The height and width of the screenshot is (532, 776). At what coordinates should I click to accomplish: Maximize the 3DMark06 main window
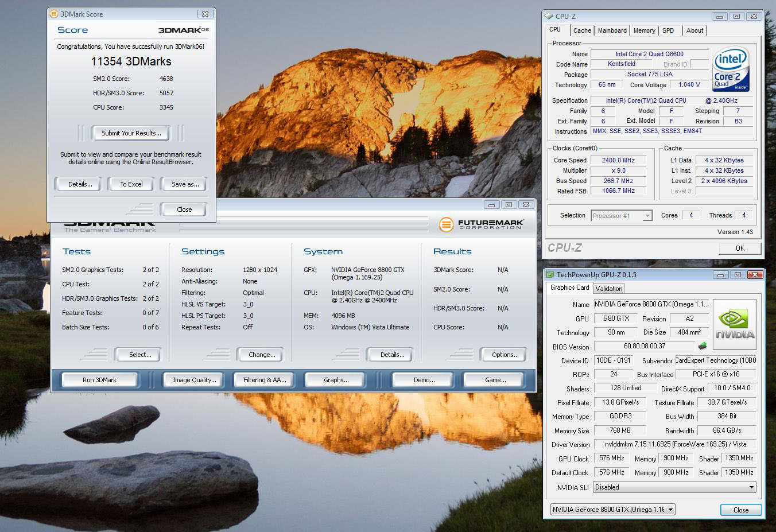[x=509, y=204]
